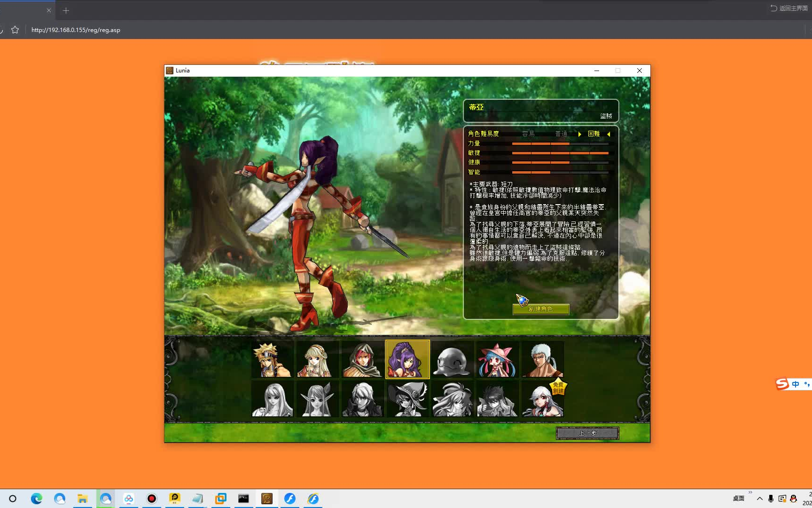
Task: Open the command prompt taskbar icon
Action: click(243, 499)
